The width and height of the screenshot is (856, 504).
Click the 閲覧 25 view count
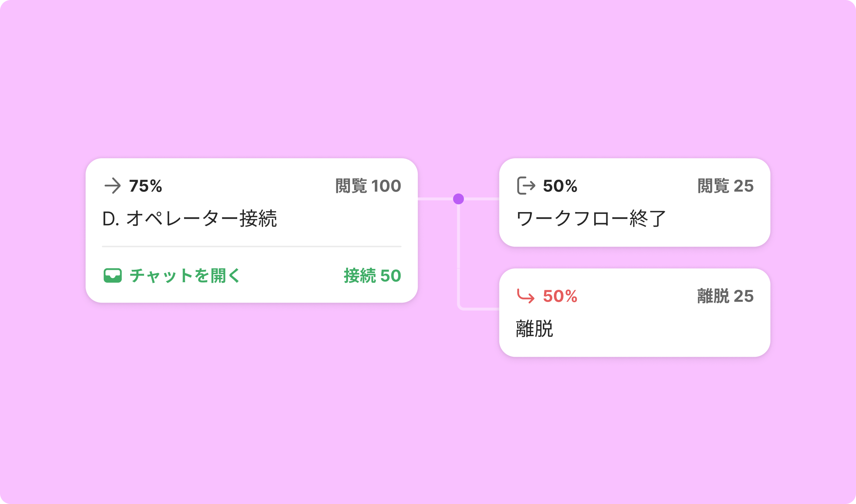725,186
